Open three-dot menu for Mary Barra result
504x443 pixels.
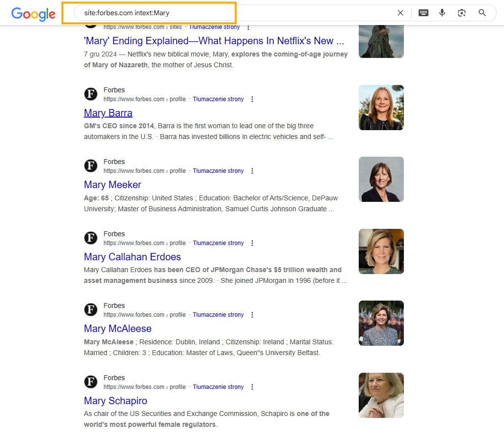point(252,99)
